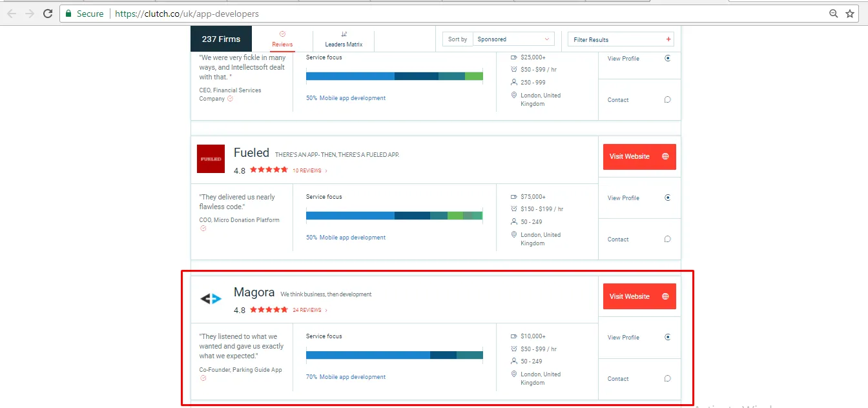The width and height of the screenshot is (868, 408).
Task: Click Fueled's service focus bar
Action: click(394, 216)
